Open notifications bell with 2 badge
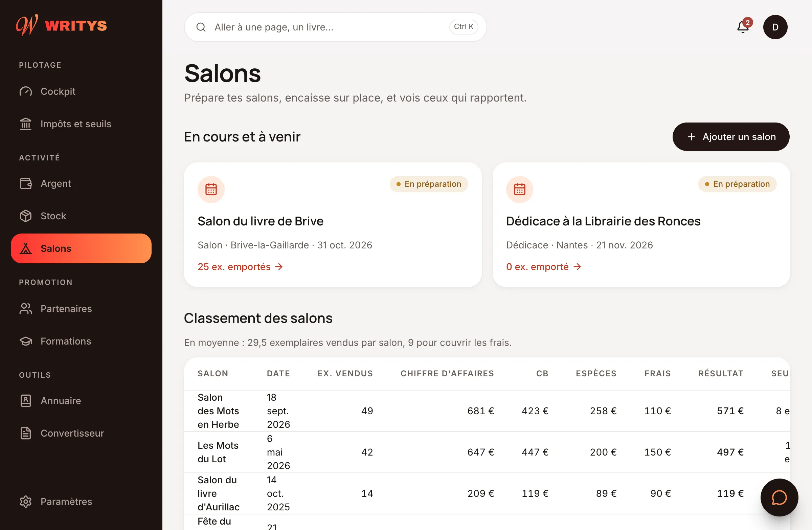The height and width of the screenshot is (530, 812). point(743,27)
